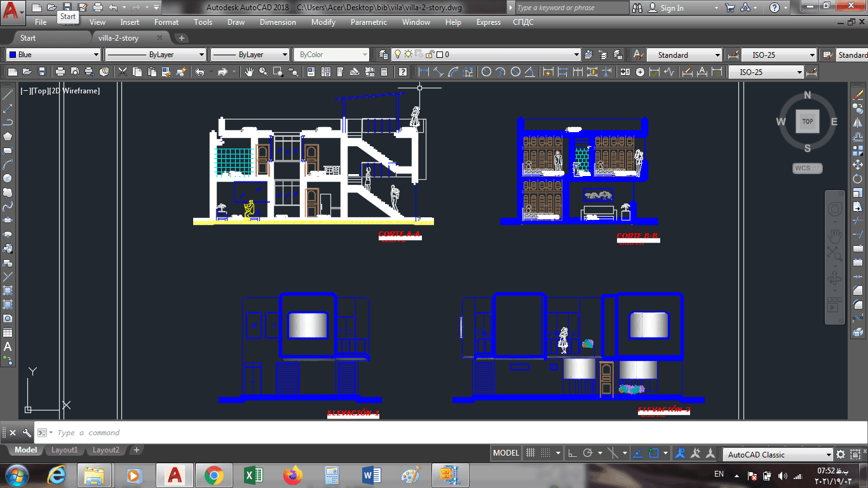Toggle Snap mode in status bar
This screenshot has height=488, width=868.
click(546, 453)
